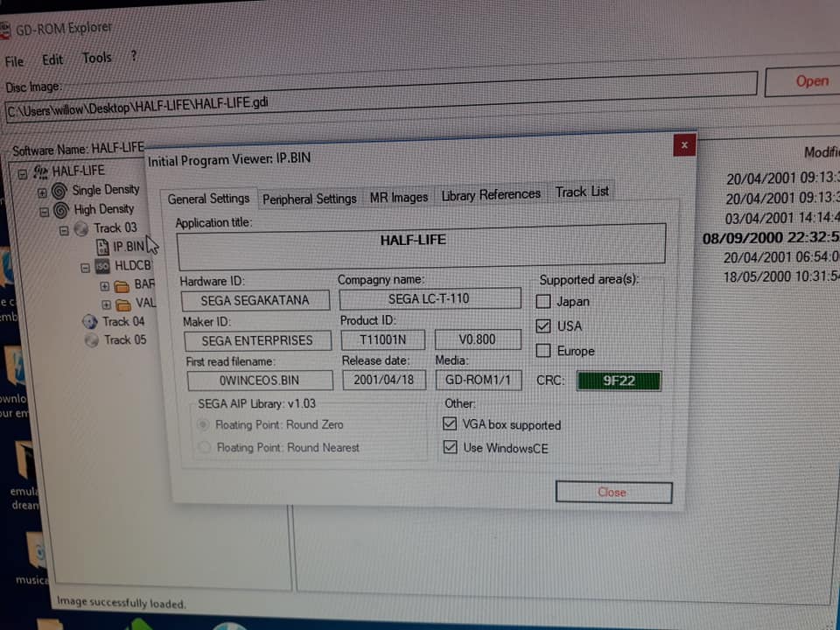Viewport: 840px width, 630px height.
Task: Select Floating Point Round Zero radio button
Action: click(x=203, y=425)
